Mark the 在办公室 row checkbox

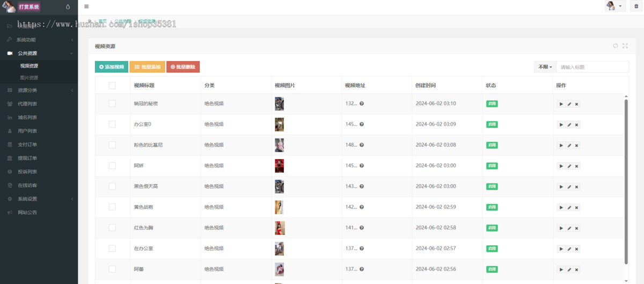click(x=112, y=248)
